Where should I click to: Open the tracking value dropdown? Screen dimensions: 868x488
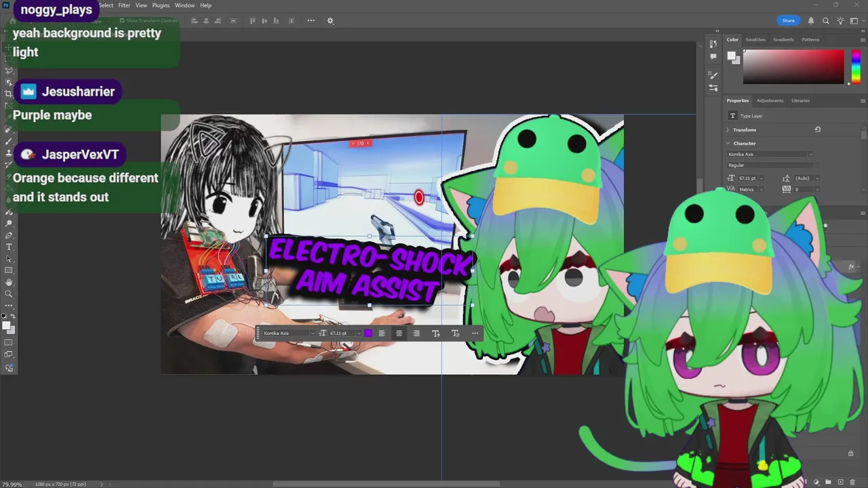coord(817,190)
